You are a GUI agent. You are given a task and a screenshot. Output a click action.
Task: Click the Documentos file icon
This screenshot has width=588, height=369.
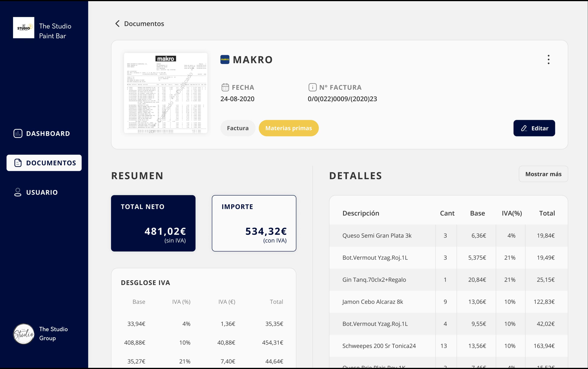pyautogui.click(x=18, y=163)
